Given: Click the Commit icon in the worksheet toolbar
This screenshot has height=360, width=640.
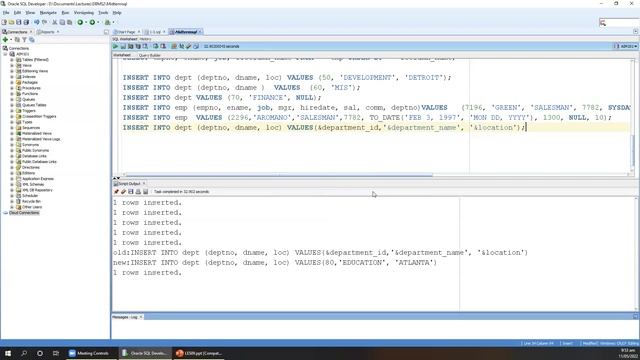Looking at the screenshot, I should pyautogui.click(x=156, y=47).
